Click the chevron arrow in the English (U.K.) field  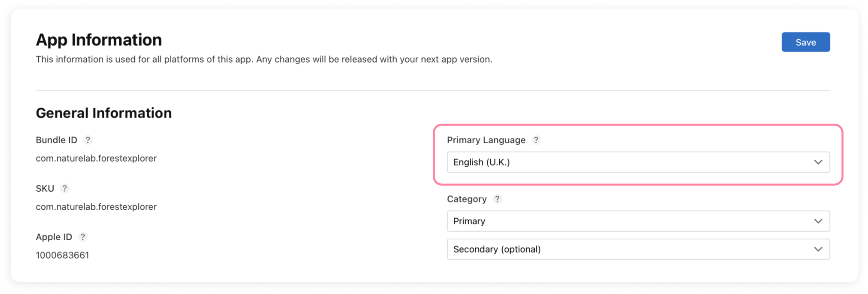[x=818, y=162]
